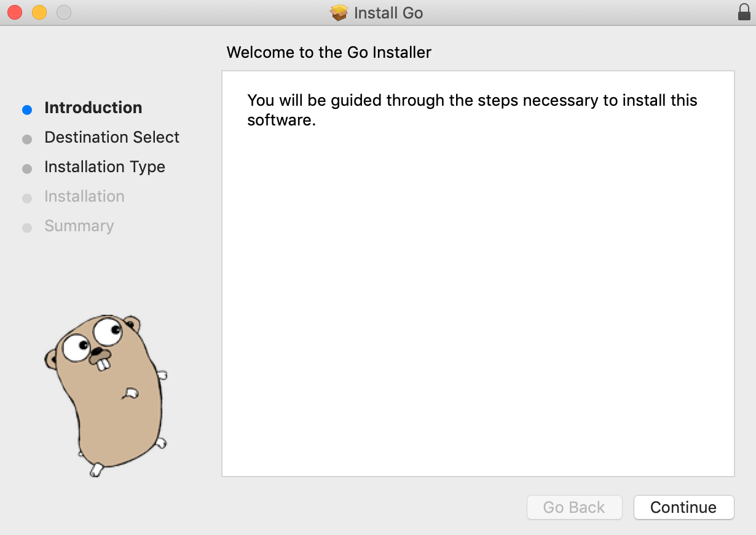The width and height of the screenshot is (756, 535).
Task: Click the Install Go window title text
Action: [x=388, y=13]
